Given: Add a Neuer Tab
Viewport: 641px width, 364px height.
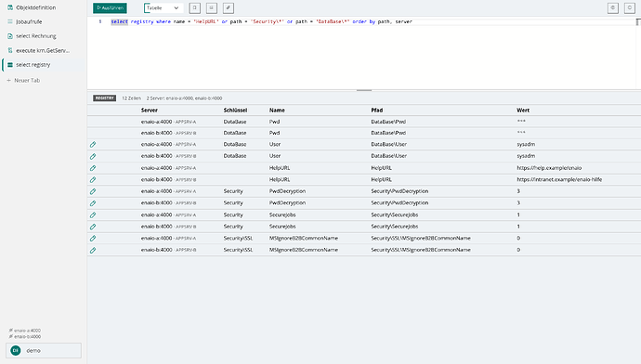Looking at the screenshot, I should tap(23, 81).
